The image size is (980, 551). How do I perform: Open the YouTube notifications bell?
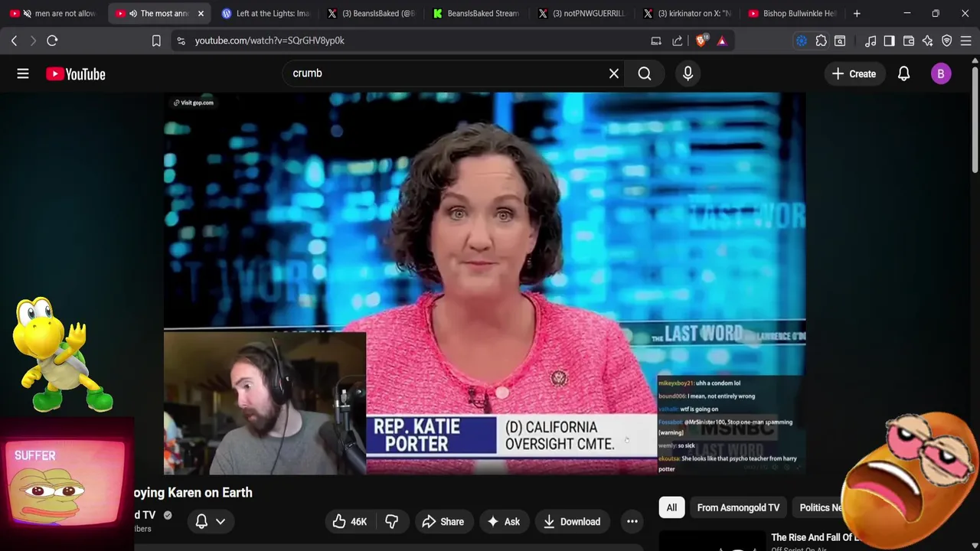[x=903, y=73]
